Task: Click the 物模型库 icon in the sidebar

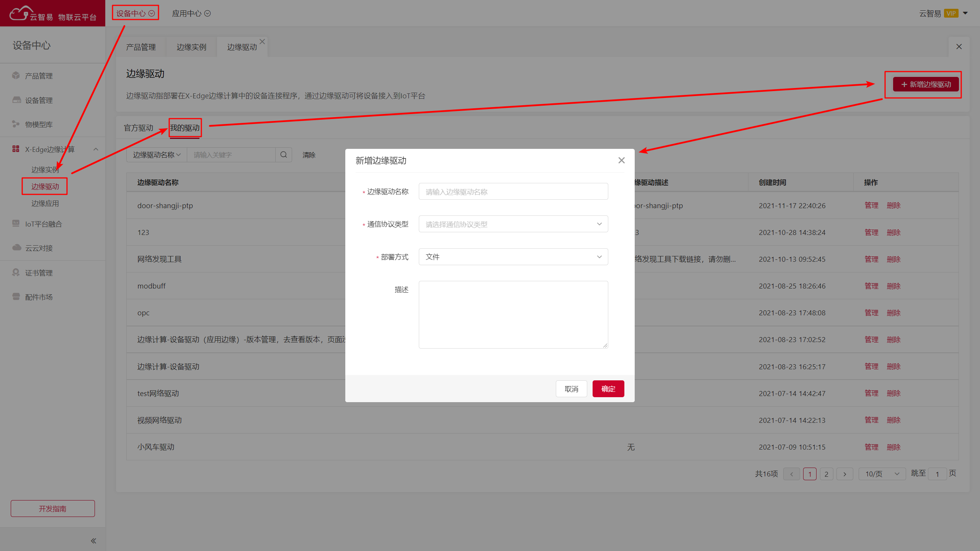Action: pos(16,124)
